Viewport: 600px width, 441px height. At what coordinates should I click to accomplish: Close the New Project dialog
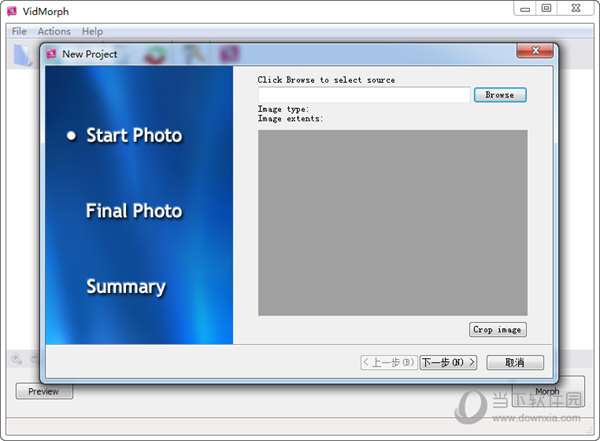point(535,51)
